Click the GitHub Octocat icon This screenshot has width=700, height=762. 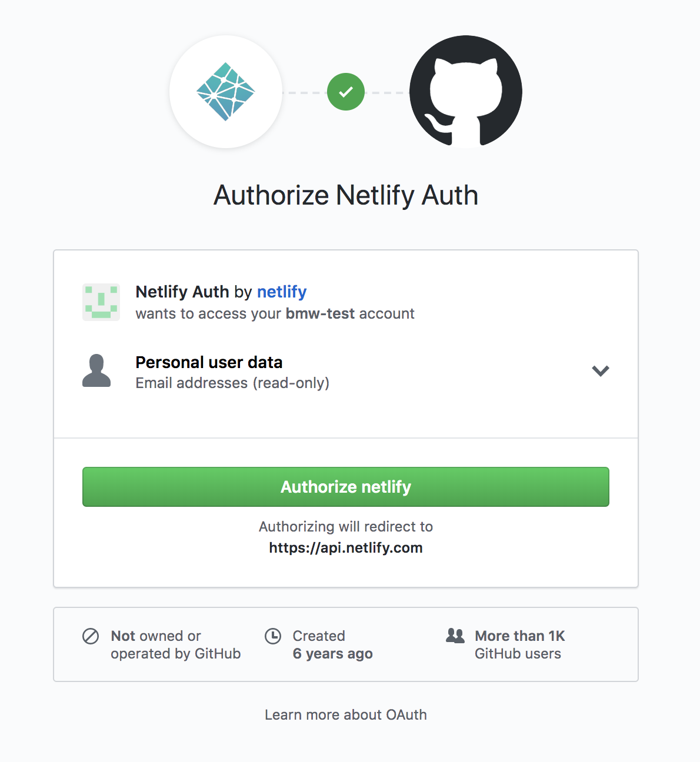tap(465, 91)
